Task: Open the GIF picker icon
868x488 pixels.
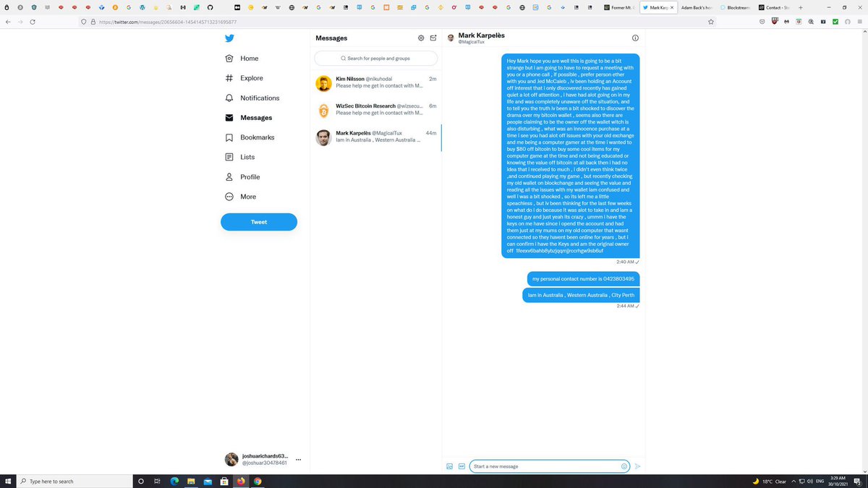Action: coord(461,466)
